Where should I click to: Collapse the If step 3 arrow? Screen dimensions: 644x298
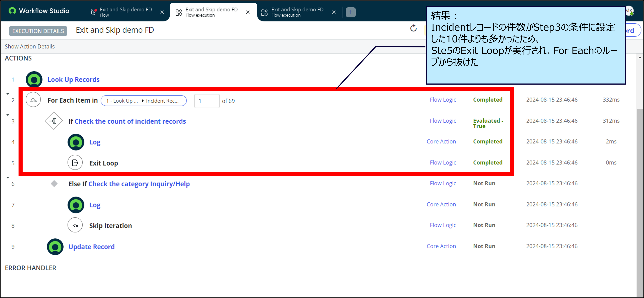point(8,115)
